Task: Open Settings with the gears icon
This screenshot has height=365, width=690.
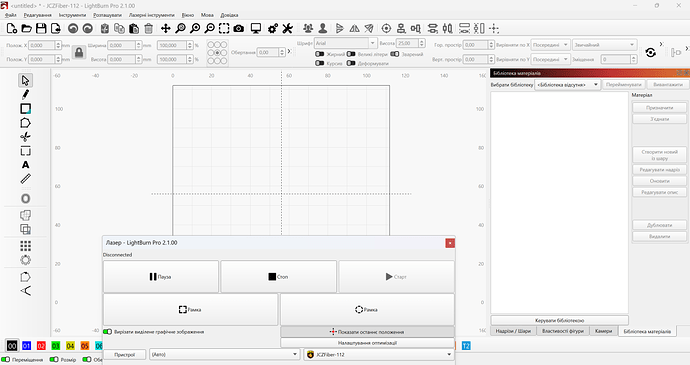Action: click(273, 29)
